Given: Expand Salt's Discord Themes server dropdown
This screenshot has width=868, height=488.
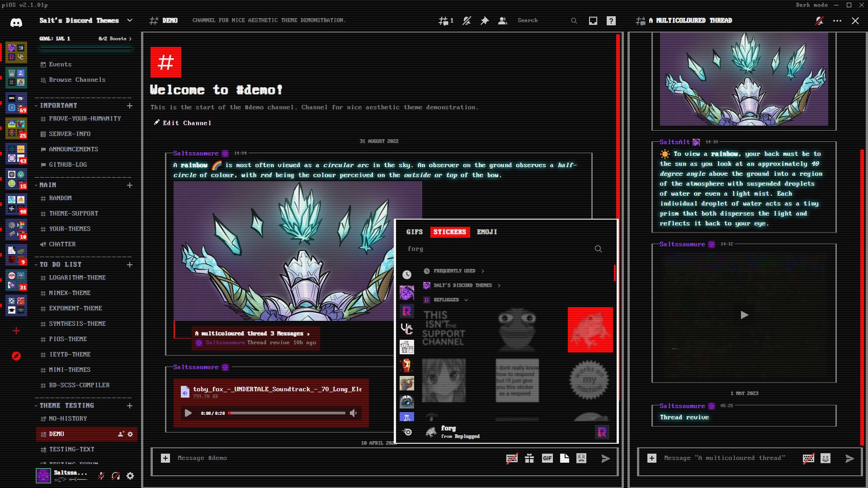Looking at the screenshot, I should pos(130,20).
